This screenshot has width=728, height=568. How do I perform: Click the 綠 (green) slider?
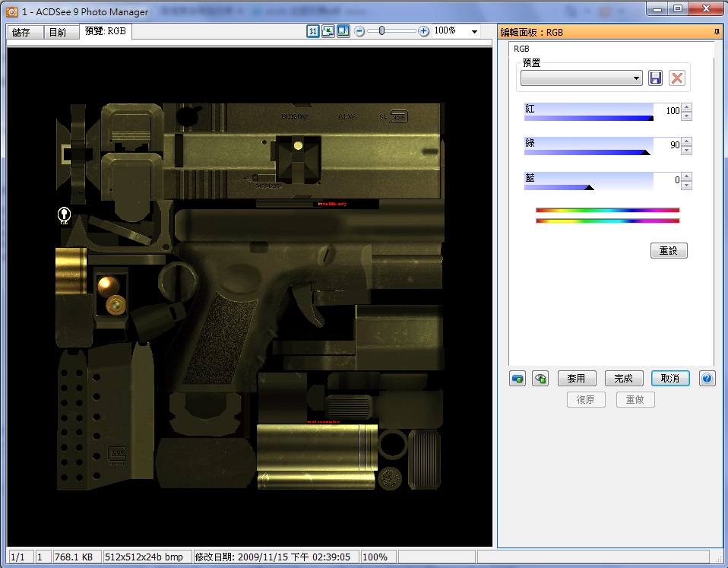click(x=589, y=146)
